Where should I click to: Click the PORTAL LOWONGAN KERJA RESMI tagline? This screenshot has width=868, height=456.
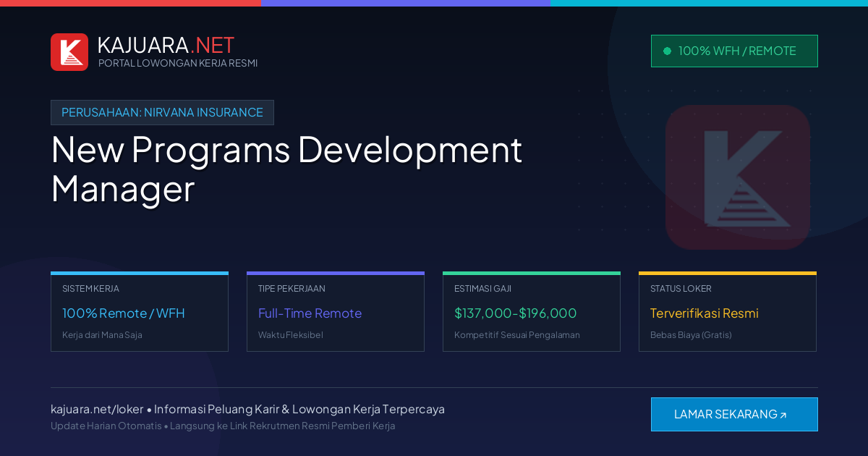[x=178, y=63]
